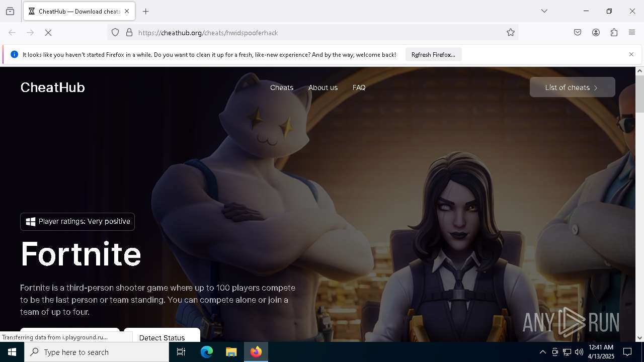Launch Microsoft Edge from taskbar
The height and width of the screenshot is (362, 644).
pos(207,352)
